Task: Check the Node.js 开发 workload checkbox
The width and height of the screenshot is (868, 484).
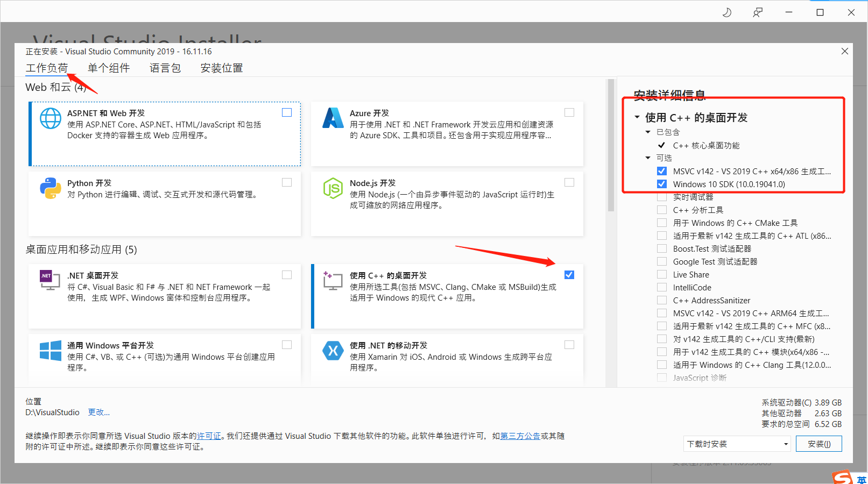Action: 569,182
